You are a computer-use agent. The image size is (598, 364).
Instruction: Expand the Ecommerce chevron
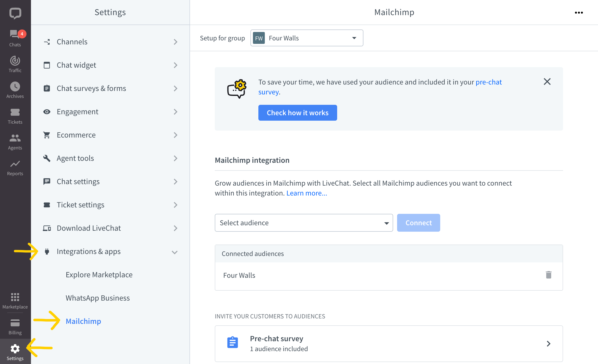coord(175,135)
